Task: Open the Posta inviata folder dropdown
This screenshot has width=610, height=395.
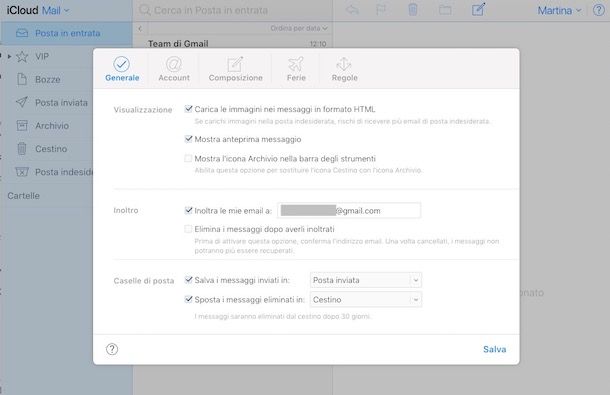Action: [366, 280]
